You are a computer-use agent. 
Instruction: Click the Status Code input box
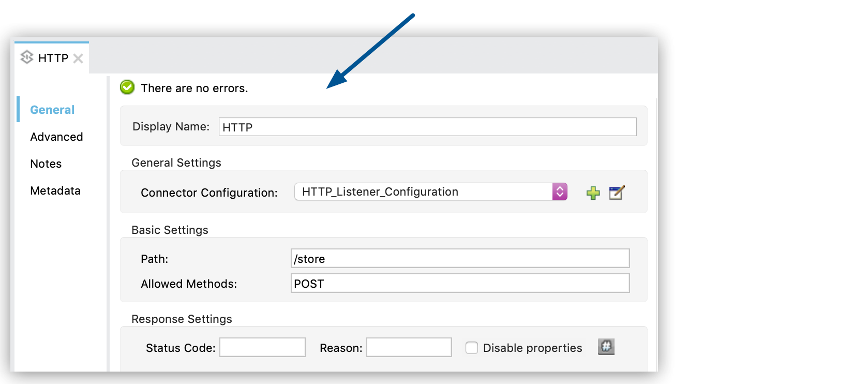click(263, 347)
